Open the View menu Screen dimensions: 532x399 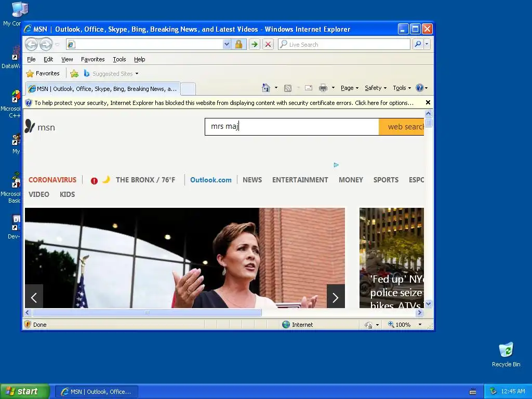coord(67,59)
